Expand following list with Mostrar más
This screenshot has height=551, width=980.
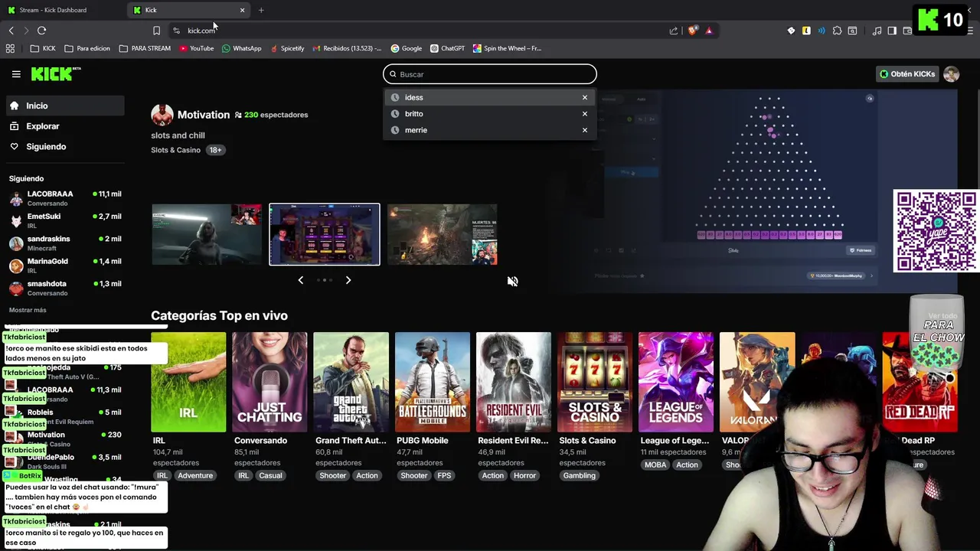[28, 310]
